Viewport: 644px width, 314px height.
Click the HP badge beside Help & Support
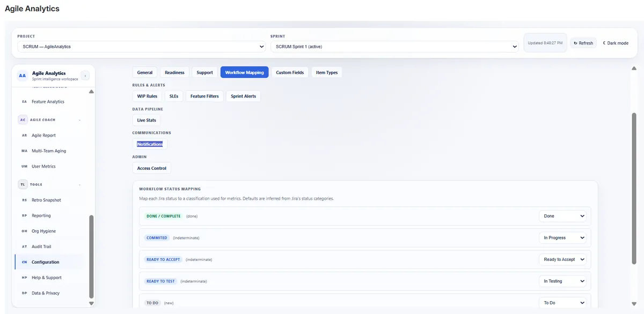pos(24,278)
